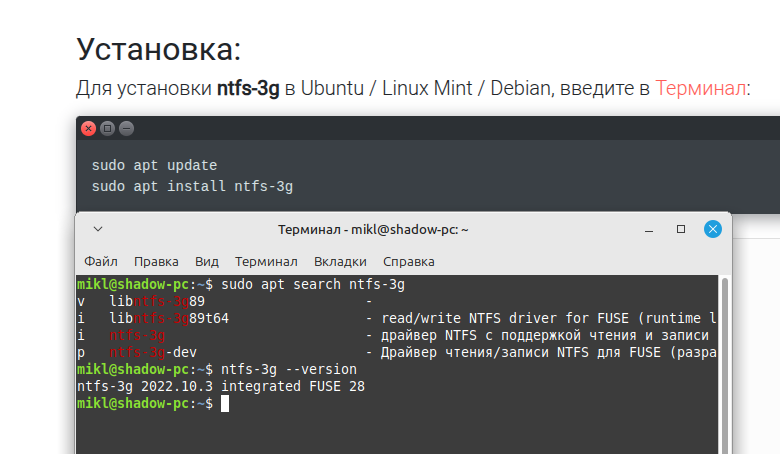Minimize the Терминал window
780x454 pixels.
(x=649, y=229)
